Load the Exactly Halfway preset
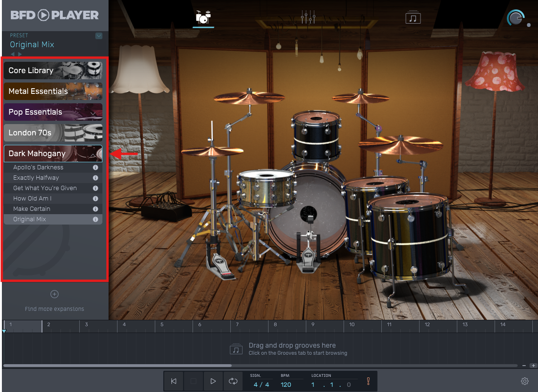The width and height of the screenshot is (538, 392). 53,178
